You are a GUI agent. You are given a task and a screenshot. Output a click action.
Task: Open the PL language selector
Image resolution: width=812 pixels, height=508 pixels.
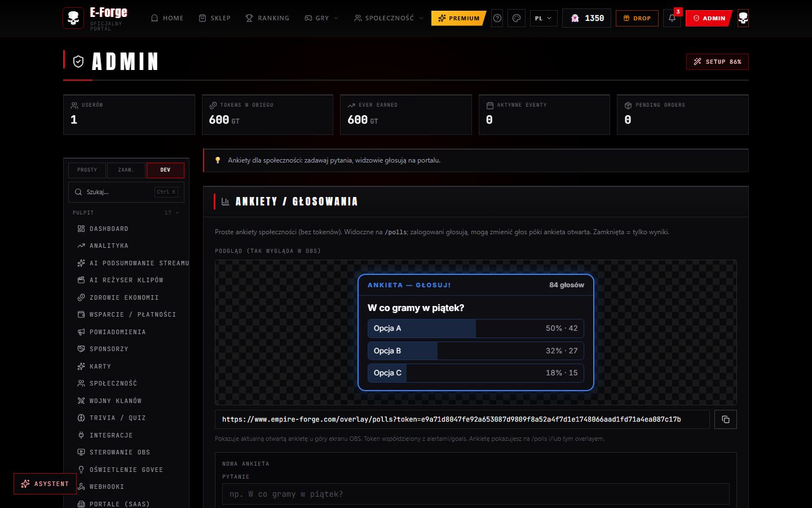tap(544, 18)
